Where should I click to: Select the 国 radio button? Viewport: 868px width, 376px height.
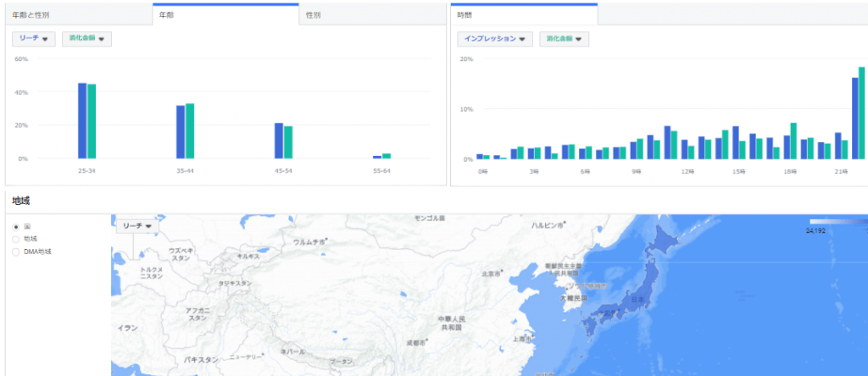coord(16,227)
